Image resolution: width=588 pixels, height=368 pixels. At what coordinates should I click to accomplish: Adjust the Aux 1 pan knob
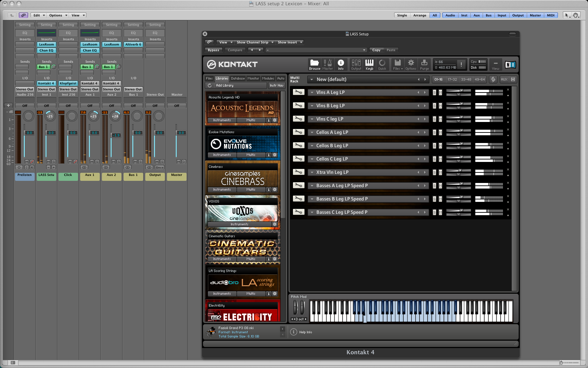(x=93, y=116)
